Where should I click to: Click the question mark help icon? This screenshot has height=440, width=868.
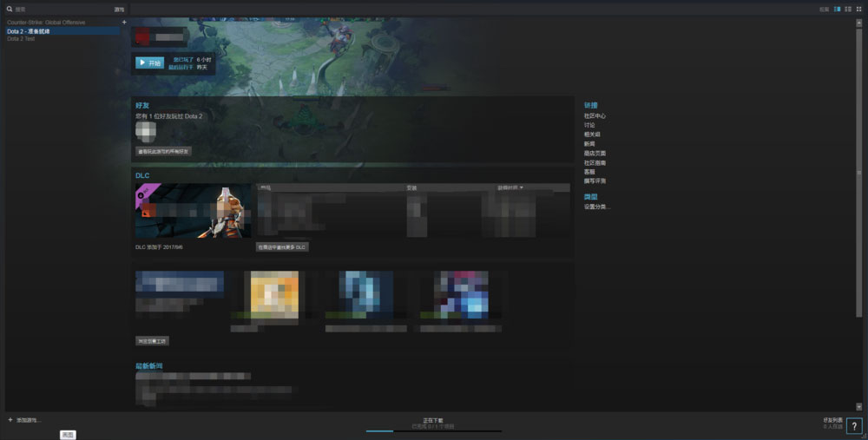pos(854,425)
